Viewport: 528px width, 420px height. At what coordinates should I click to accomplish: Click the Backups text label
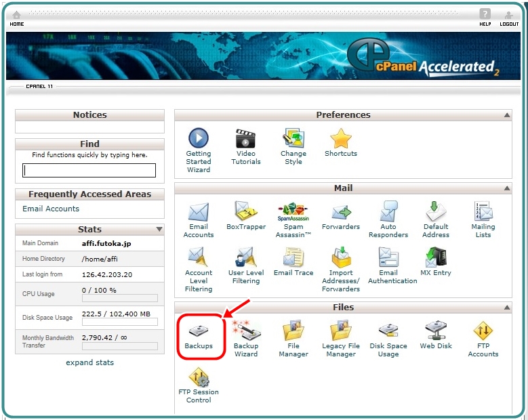(x=199, y=346)
